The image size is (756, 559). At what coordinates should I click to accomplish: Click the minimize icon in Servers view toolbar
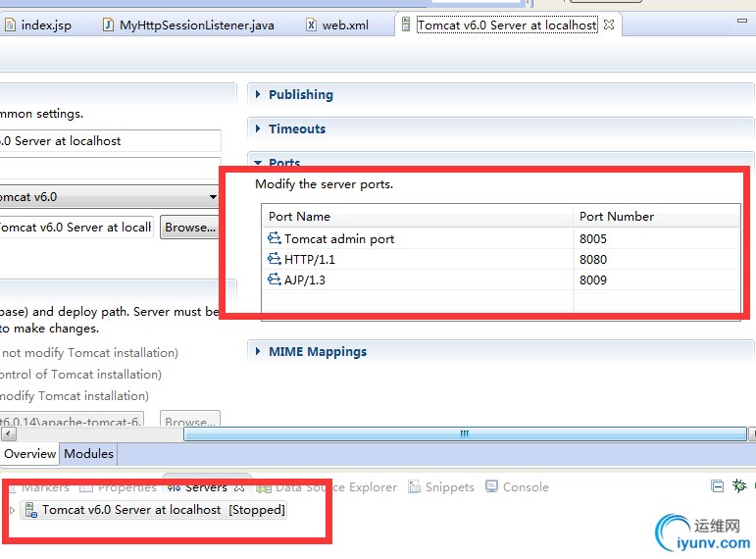coord(718,486)
